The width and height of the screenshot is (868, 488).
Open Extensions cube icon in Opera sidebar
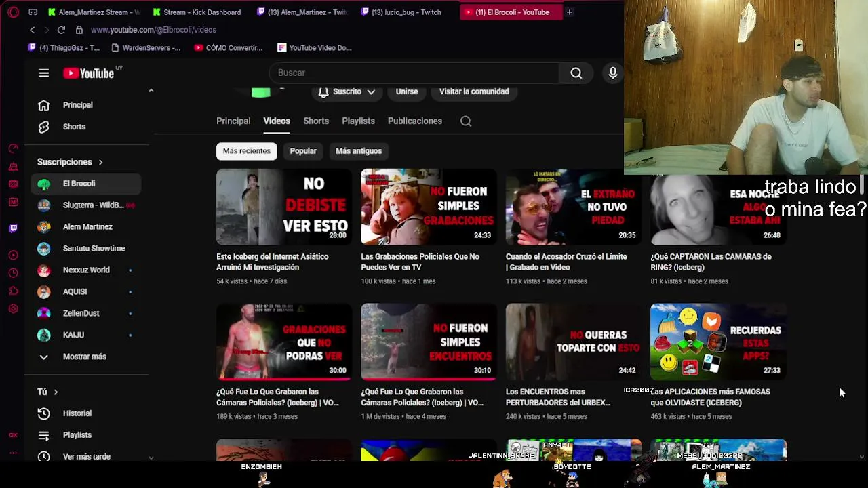pos(13,291)
